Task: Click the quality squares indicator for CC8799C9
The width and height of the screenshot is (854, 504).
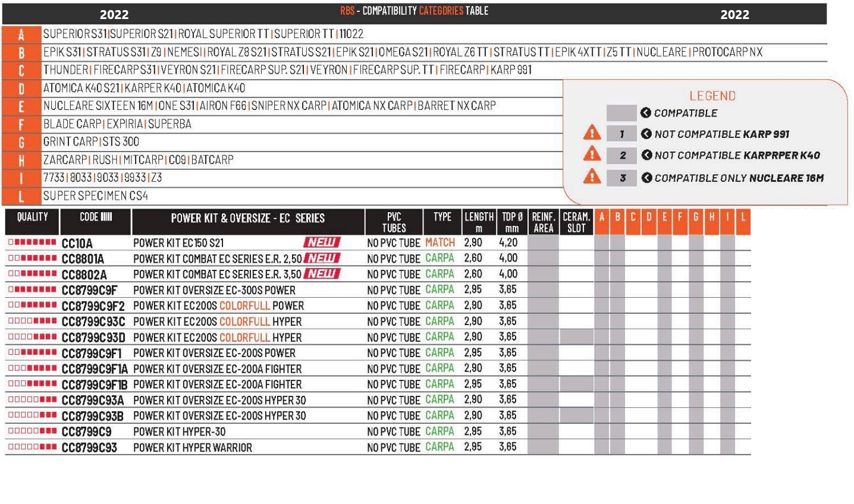Action: tap(33, 431)
